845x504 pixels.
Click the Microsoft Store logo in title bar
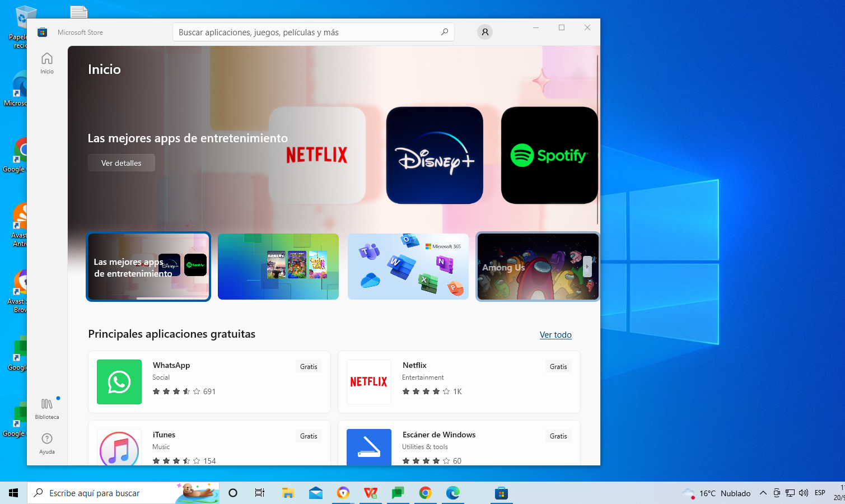click(x=42, y=32)
